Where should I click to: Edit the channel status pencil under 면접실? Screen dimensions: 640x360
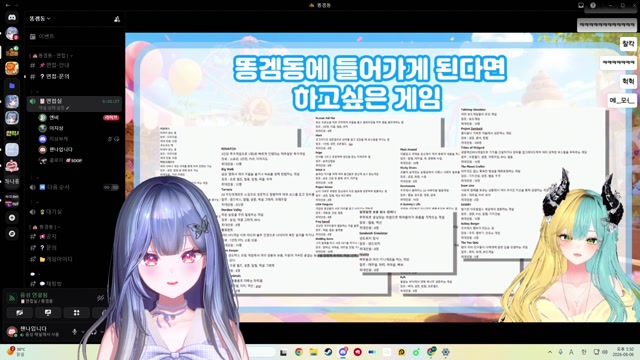coord(68,108)
